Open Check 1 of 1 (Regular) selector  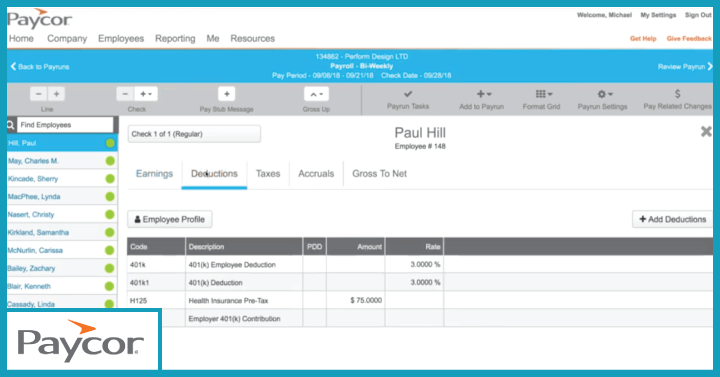click(x=194, y=134)
